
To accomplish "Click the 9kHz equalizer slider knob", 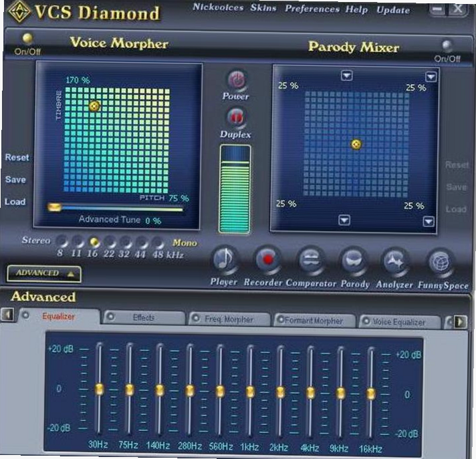I will [x=340, y=394].
